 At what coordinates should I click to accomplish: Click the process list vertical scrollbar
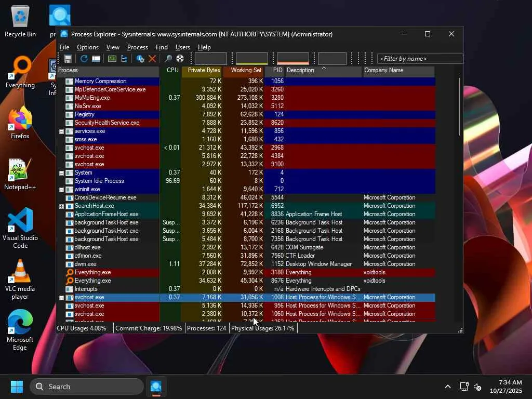[x=459, y=107]
